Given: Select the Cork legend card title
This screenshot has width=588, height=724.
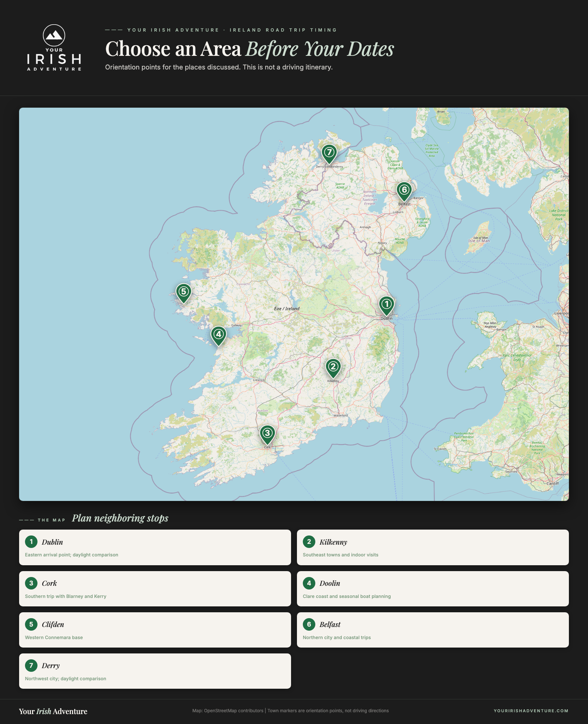Looking at the screenshot, I should tap(49, 583).
